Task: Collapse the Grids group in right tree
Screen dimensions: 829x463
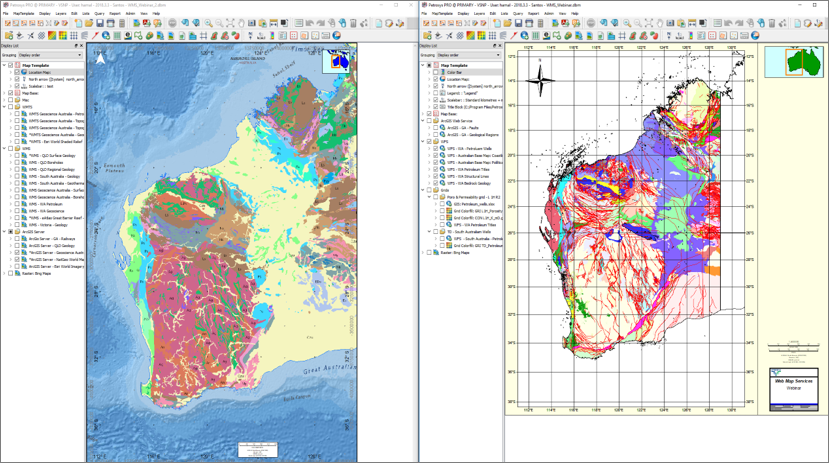Action: point(423,190)
